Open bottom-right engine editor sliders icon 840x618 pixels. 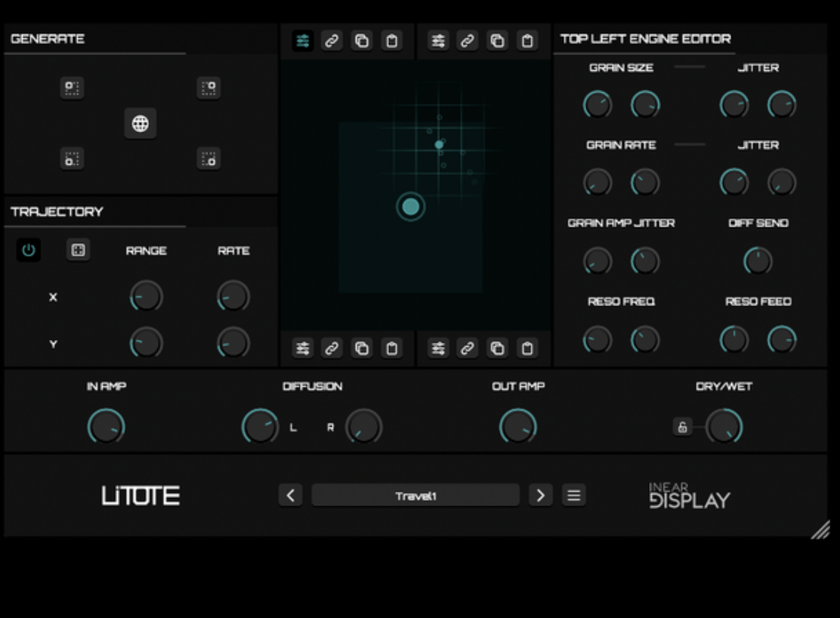pos(438,348)
